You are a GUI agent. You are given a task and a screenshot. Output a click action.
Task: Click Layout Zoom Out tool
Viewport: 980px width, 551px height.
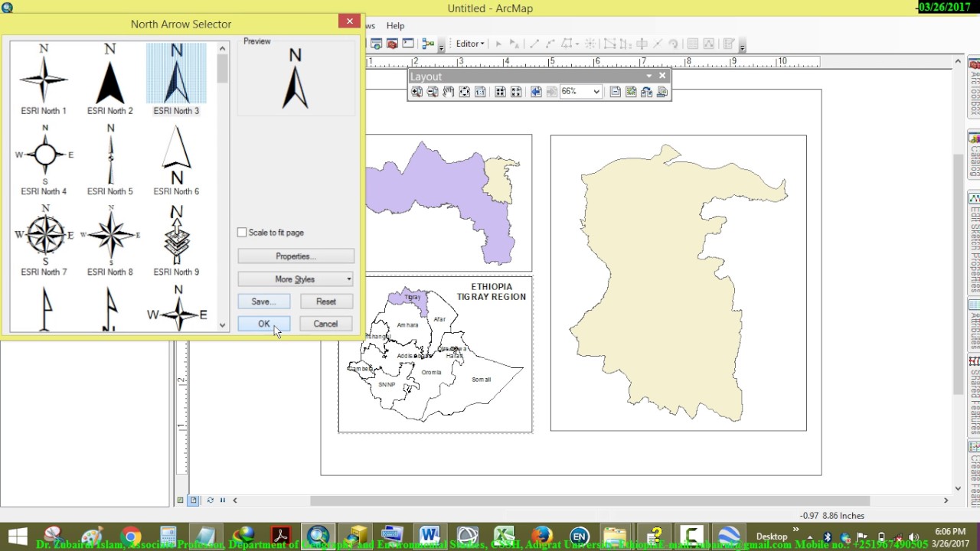pyautogui.click(x=433, y=92)
